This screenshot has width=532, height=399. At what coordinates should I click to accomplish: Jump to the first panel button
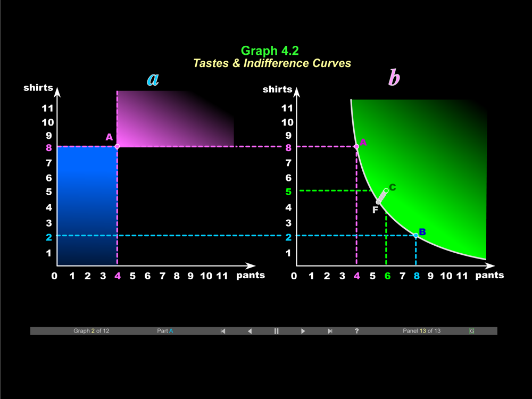pos(223,331)
